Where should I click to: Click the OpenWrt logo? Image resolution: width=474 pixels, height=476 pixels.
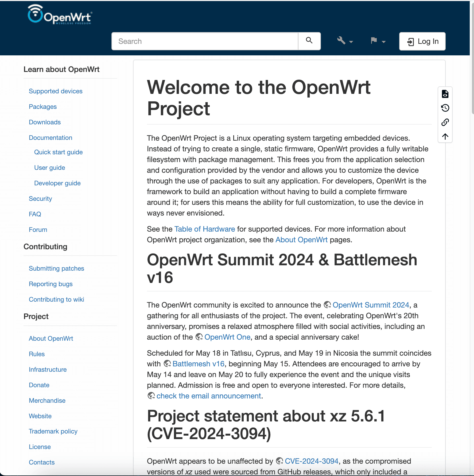tap(60, 15)
